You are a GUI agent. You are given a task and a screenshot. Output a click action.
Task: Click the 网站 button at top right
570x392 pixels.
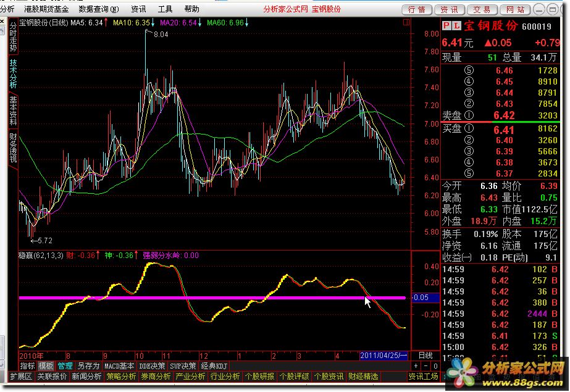(x=515, y=9)
